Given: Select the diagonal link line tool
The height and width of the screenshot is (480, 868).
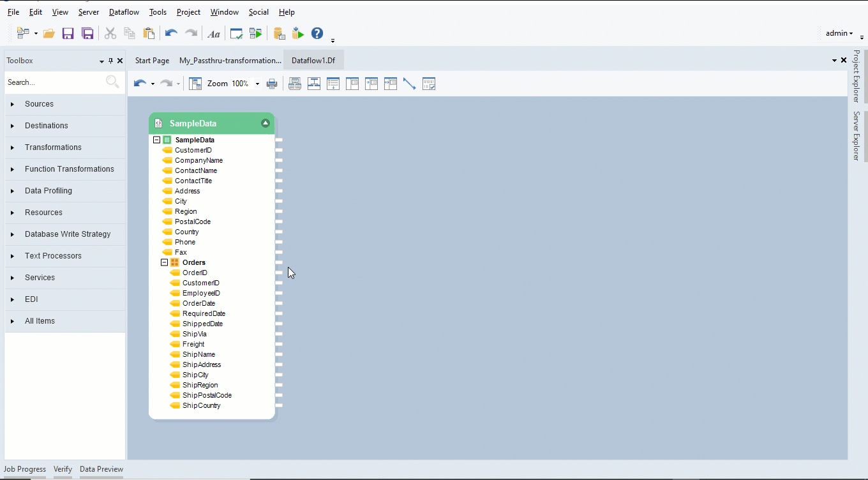Looking at the screenshot, I should click(409, 84).
